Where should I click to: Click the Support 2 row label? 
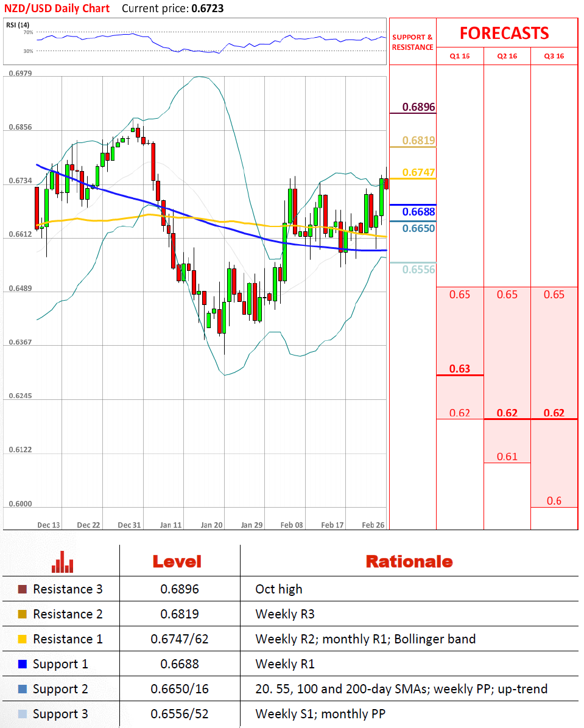[x=60, y=689]
